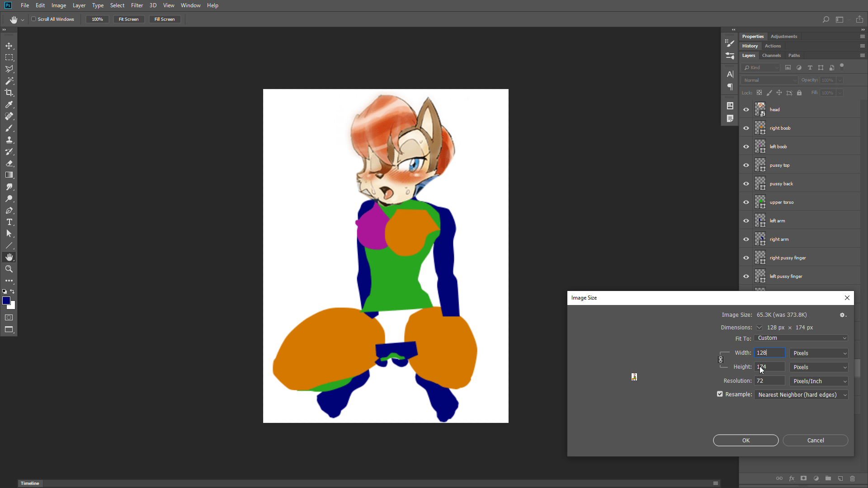The width and height of the screenshot is (868, 488).
Task: Select the Eyedropper tool
Action: [x=9, y=104]
